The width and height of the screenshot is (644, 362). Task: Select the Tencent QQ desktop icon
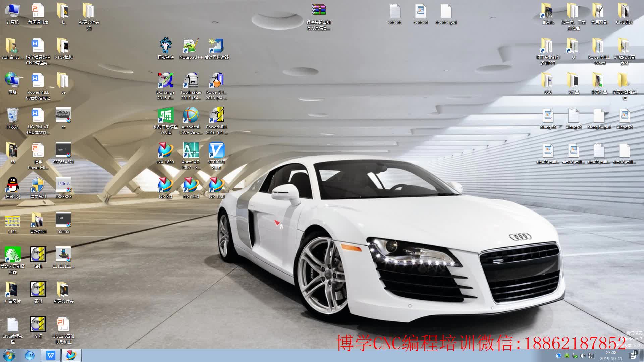point(13,185)
